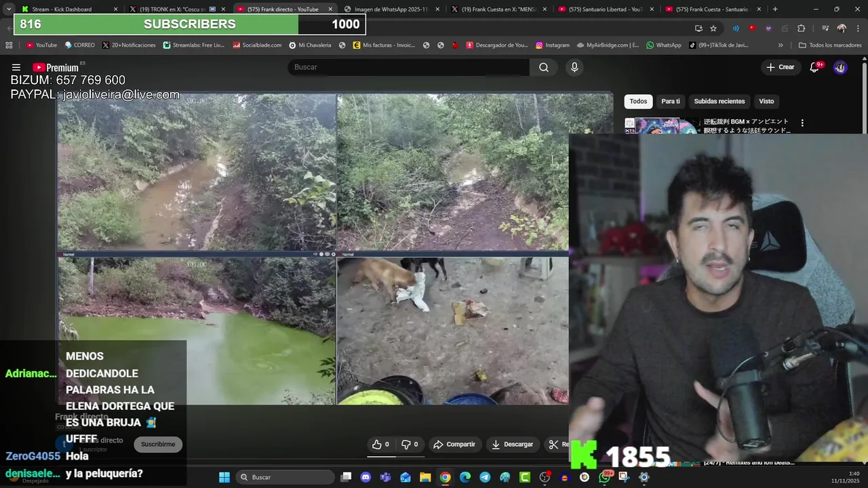Open the Mis facturas bookmark
This screenshot has height=488, width=868.
coord(383,45)
